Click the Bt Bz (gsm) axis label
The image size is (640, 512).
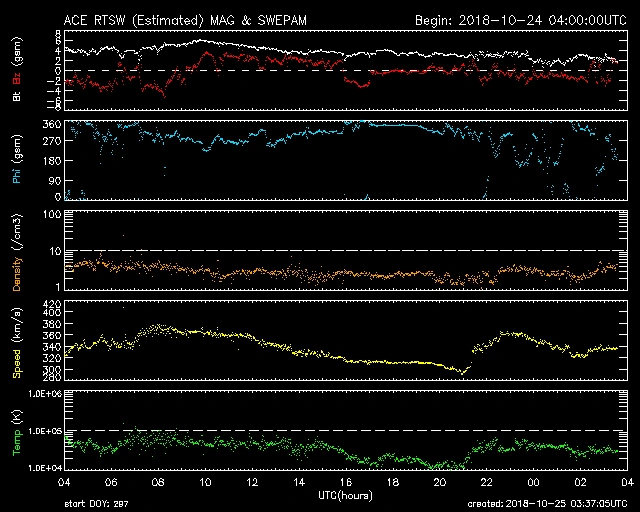point(17,71)
